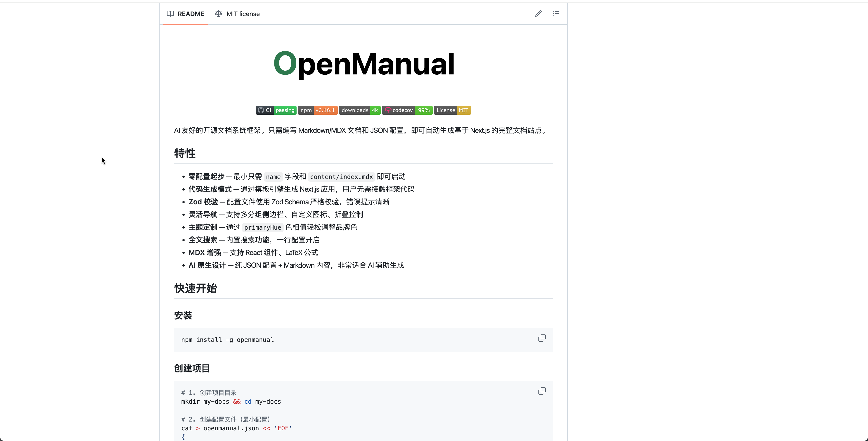
Task: Switch to the MIT license tab
Action: click(x=237, y=14)
